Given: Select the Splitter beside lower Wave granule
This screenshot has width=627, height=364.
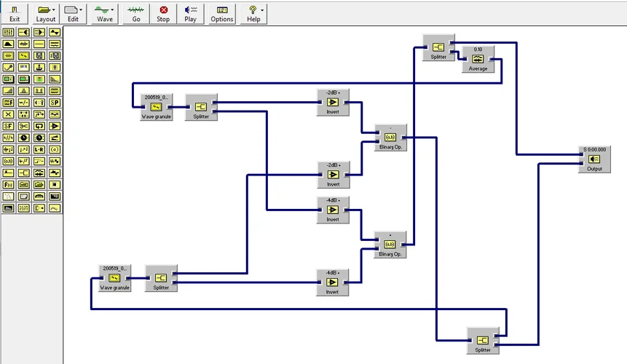Looking at the screenshot, I should click(x=161, y=278).
